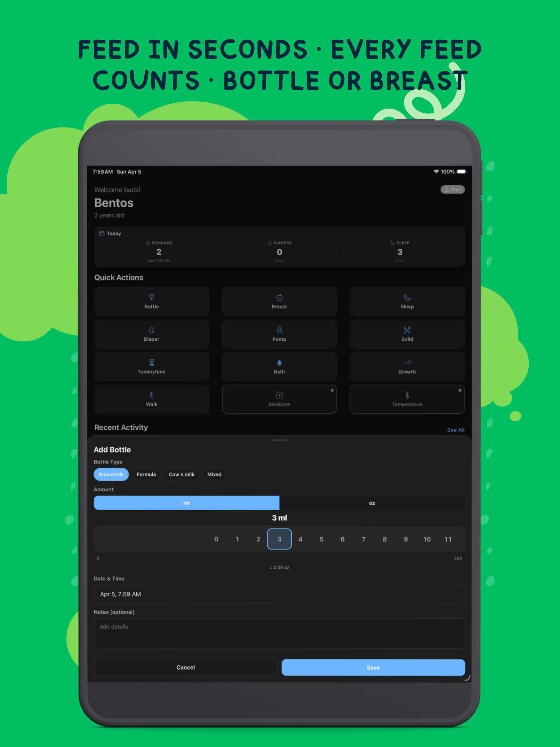Select highlighted value 3 on ruler
Viewport: 560px width, 747px height.
pyautogui.click(x=279, y=539)
